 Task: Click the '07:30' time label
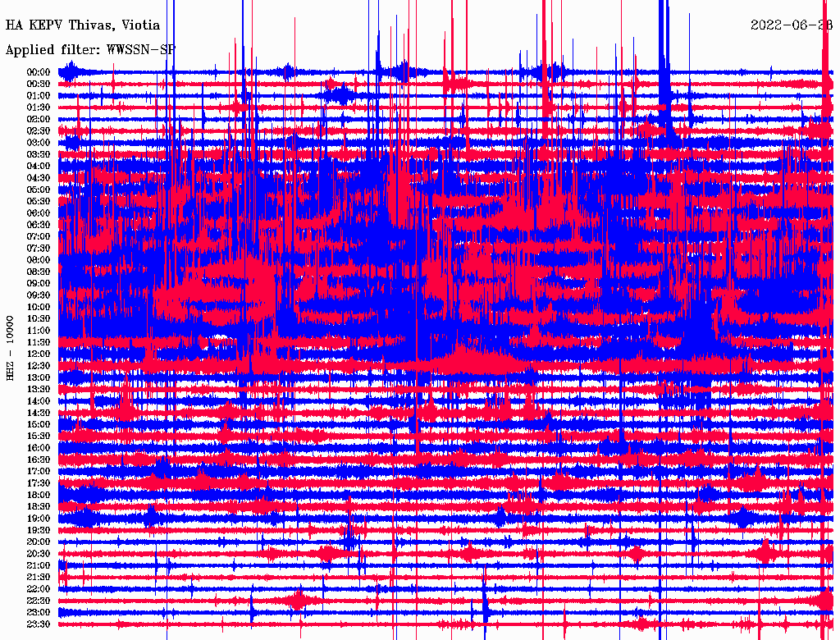click(39, 248)
